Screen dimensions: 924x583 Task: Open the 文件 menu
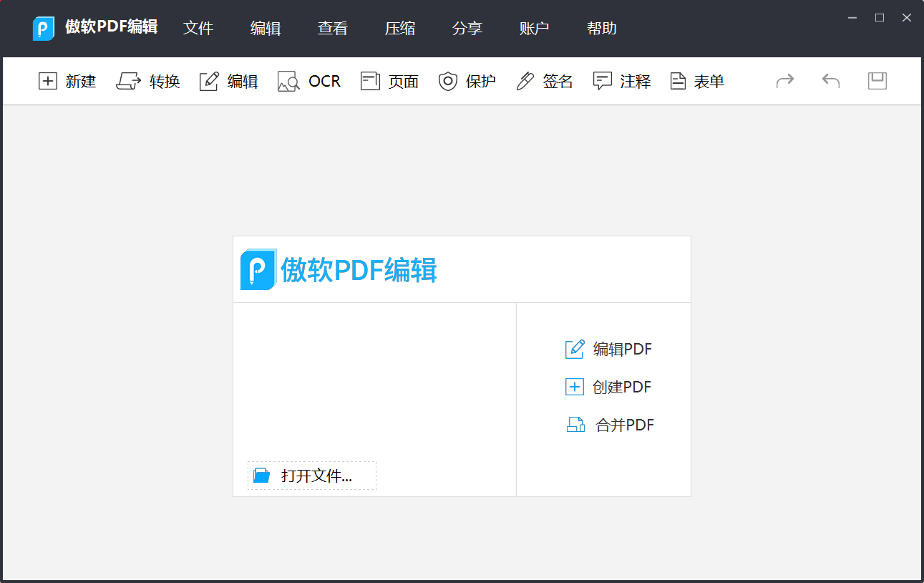coord(198,29)
